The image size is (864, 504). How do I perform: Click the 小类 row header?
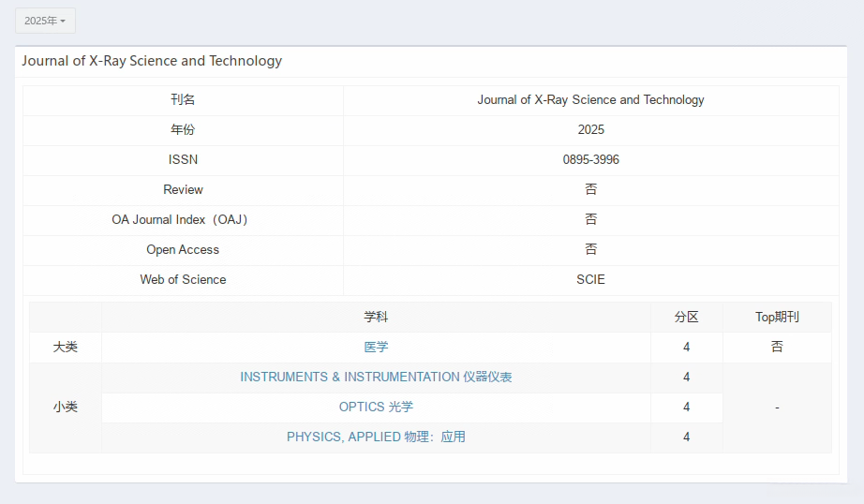click(x=66, y=408)
